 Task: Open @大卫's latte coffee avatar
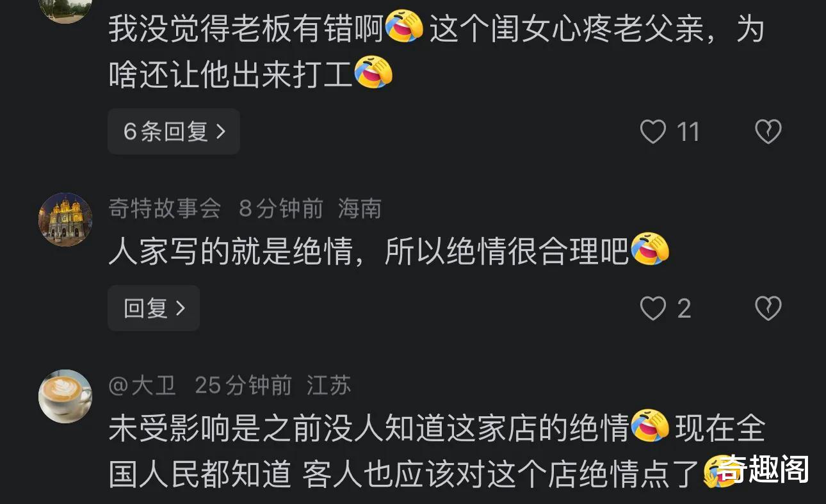coord(65,396)
